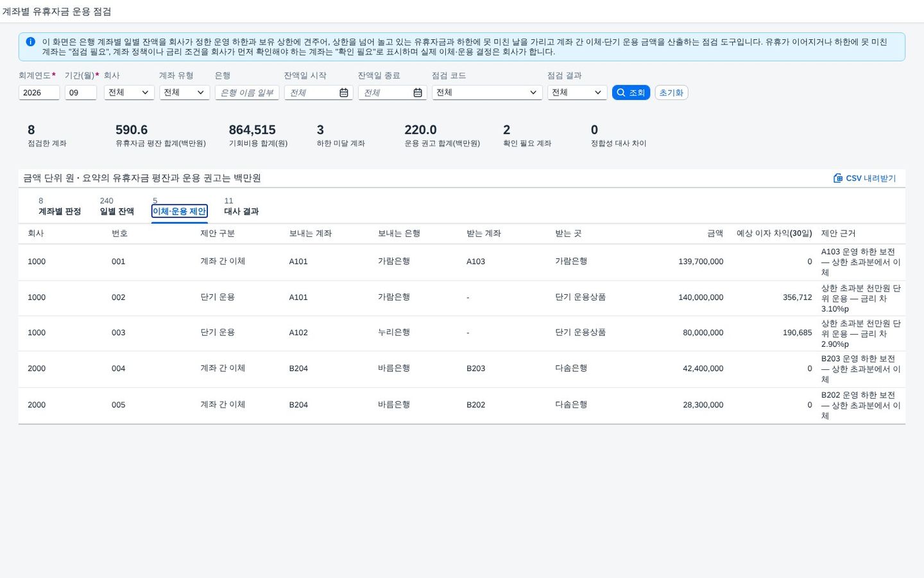Click the 42,400,000 amount cell

703,369
